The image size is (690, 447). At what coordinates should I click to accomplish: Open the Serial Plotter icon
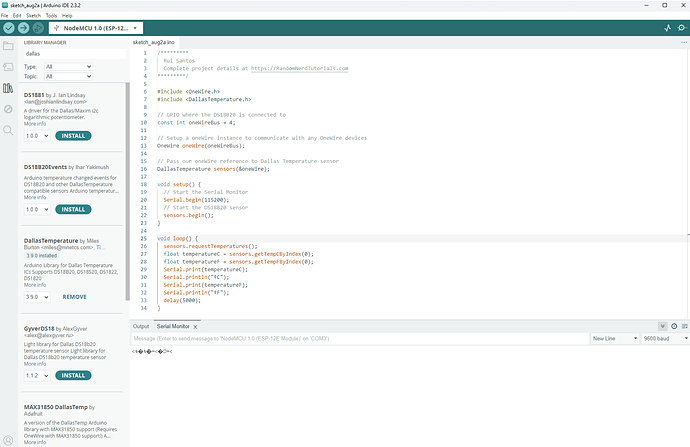(x=667, y=28)
